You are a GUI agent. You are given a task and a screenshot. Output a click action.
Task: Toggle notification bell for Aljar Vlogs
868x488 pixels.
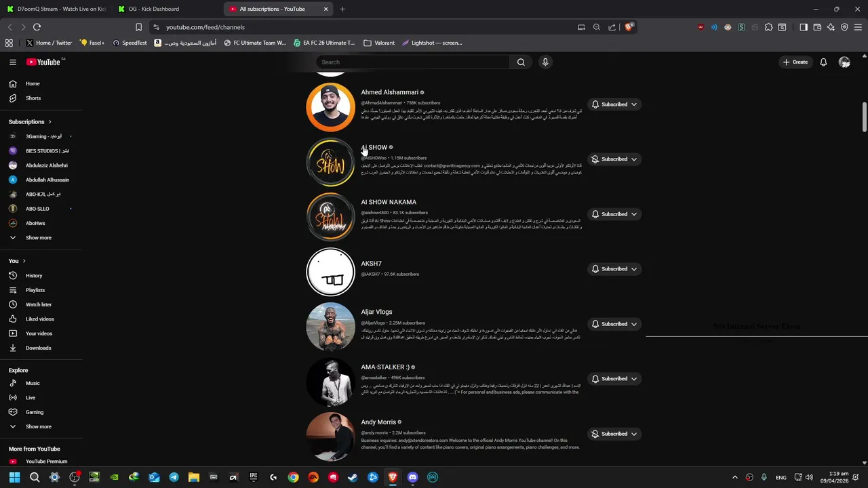click(595, 324)
